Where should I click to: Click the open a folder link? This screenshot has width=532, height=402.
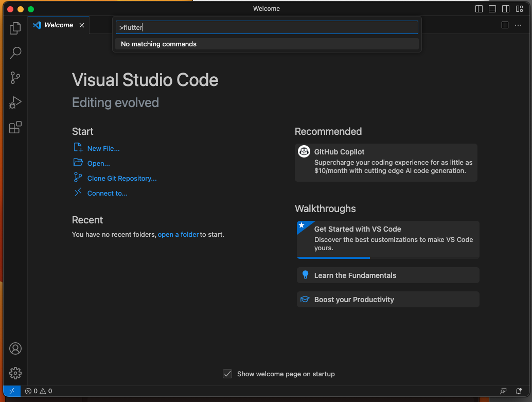pyautogui.click(x=178, y=235)
